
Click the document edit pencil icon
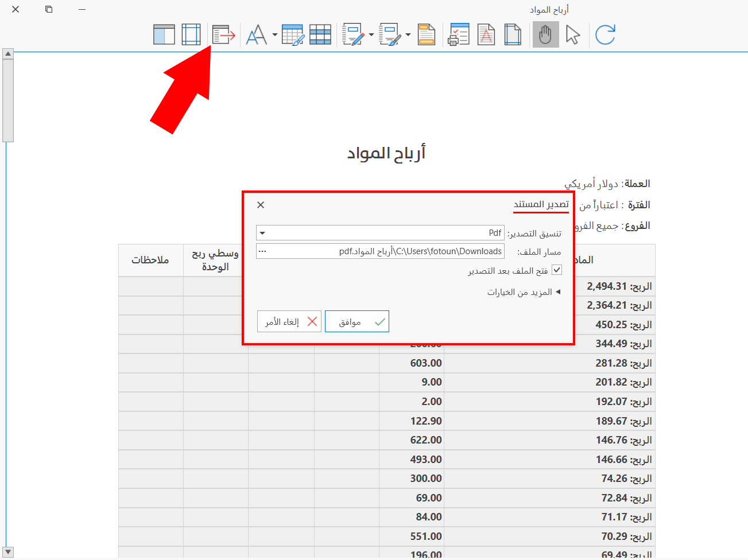click(x=353, y=35)
